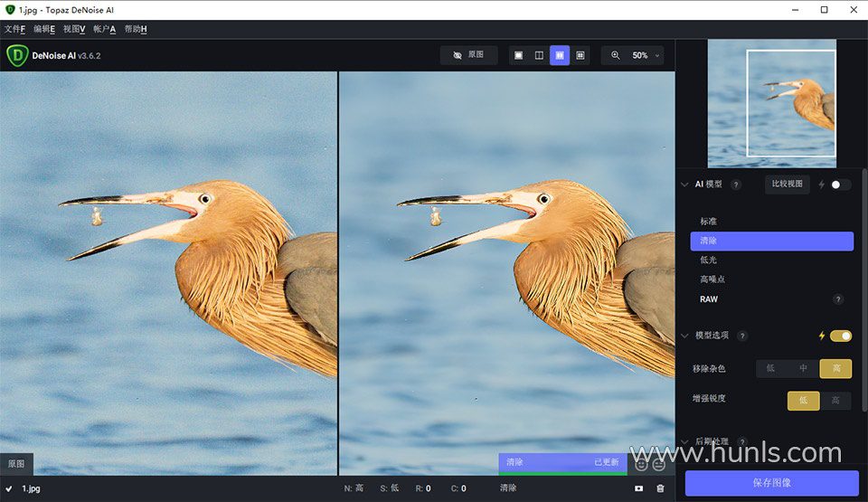Click the preview icon next to trash
Viewport: 868px width, 502px height.
(x=638, y=488)
